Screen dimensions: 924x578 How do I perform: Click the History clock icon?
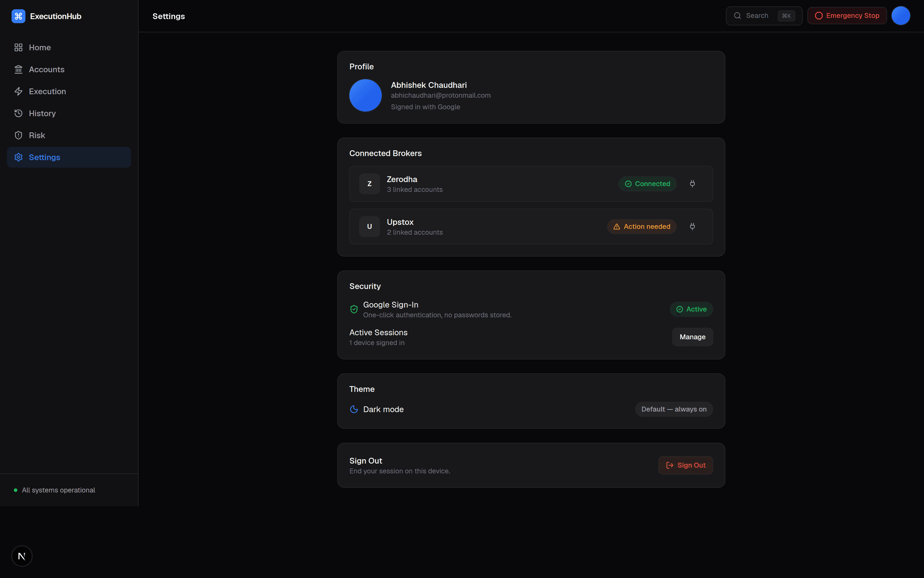[x=18, y=114]
